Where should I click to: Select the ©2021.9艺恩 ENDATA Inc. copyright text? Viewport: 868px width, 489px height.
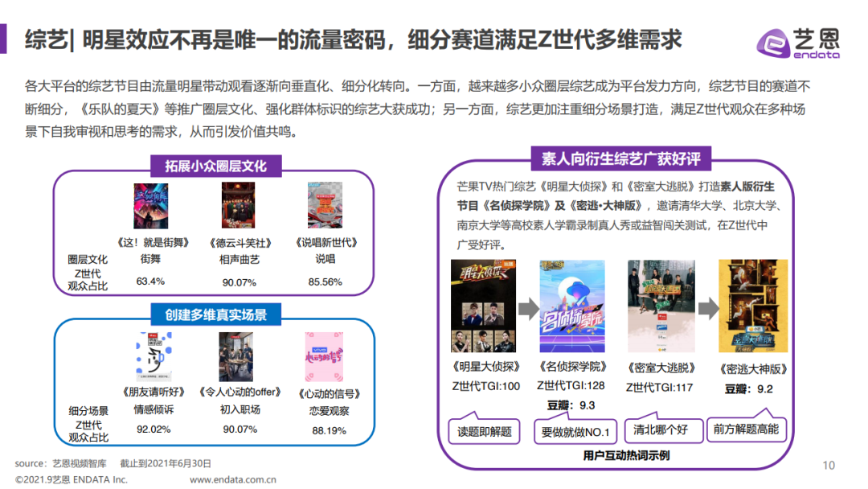[72, 479]
